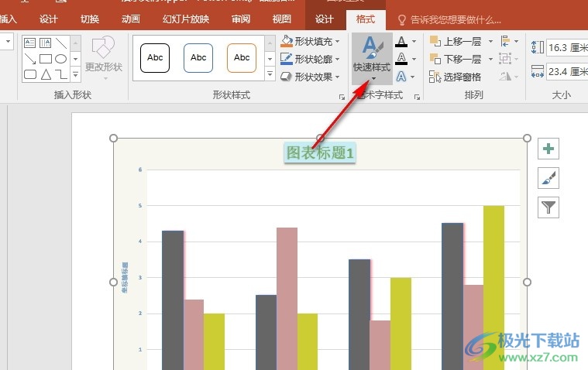Choose the rectangle shape
This screenshot has width=588, height=370.
pos(46,59)
